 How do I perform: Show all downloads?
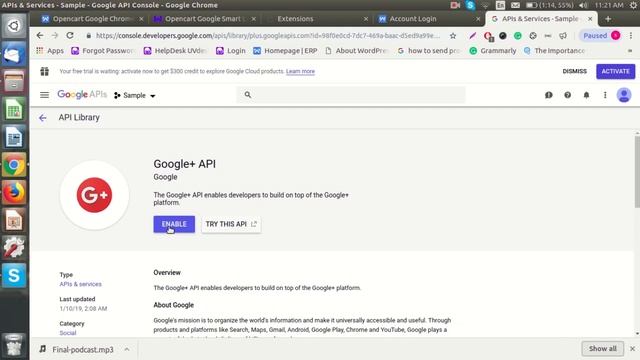tap(602, 349)
